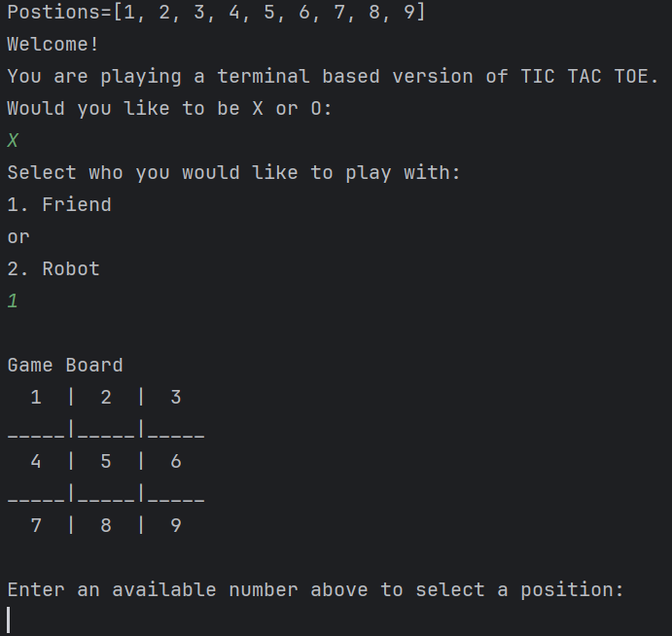This screenshot has height=636, width=672.
Task: Click the 'TIC TAC TOE.' text
Action: coord(589,77)
